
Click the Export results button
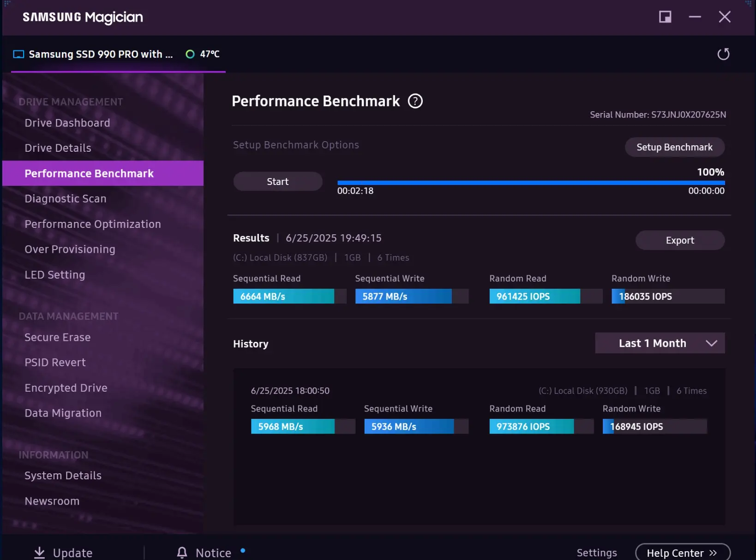pyautogui.click(x=680, y=240)
